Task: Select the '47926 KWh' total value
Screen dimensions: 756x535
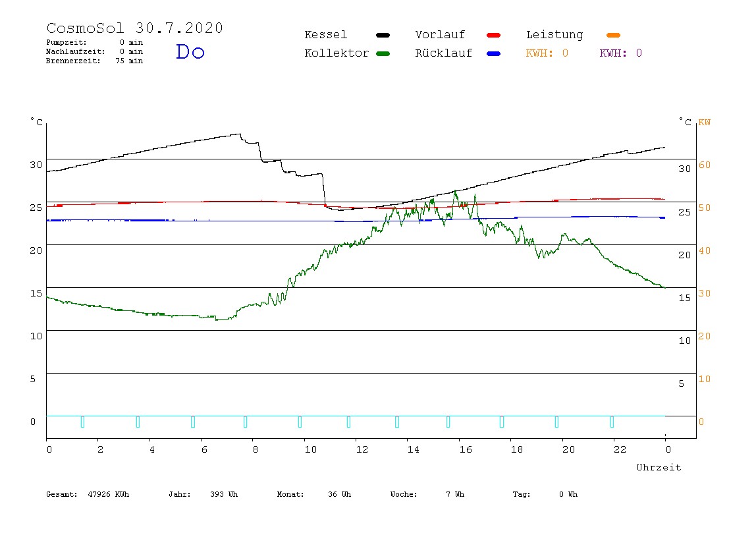Action: pyautogui.click(x=109, y=494)
